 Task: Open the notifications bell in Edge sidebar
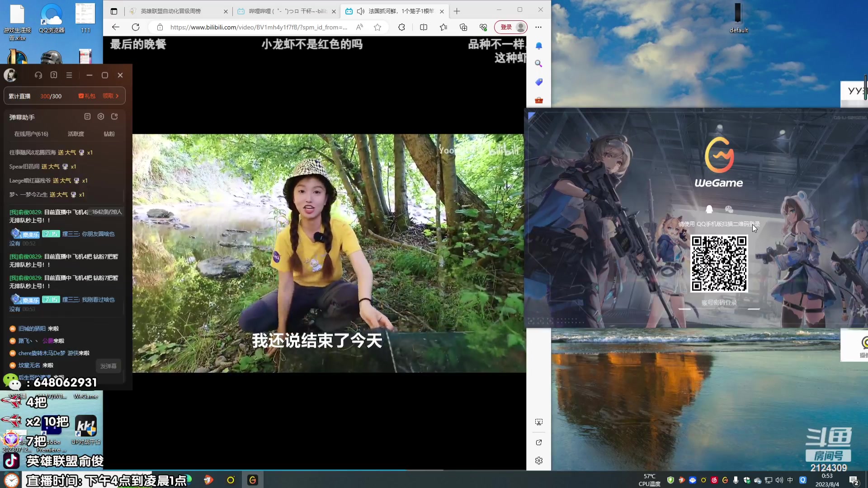coord(538,46)
